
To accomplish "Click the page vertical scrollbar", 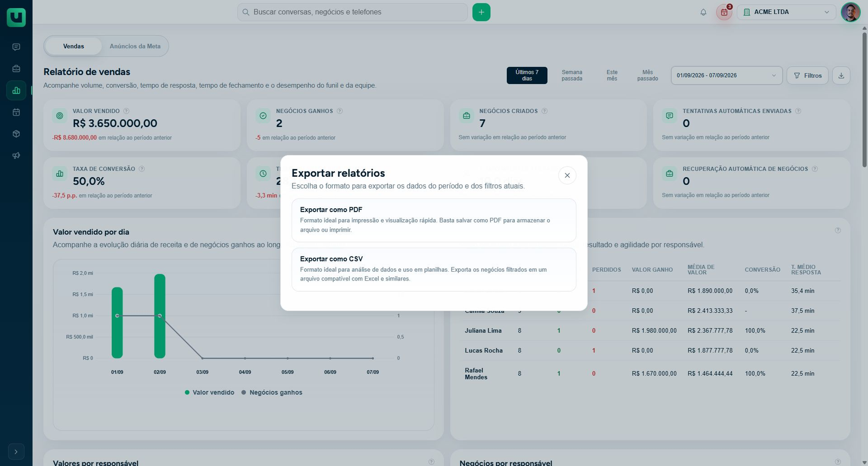I will [x=864, y=100].
